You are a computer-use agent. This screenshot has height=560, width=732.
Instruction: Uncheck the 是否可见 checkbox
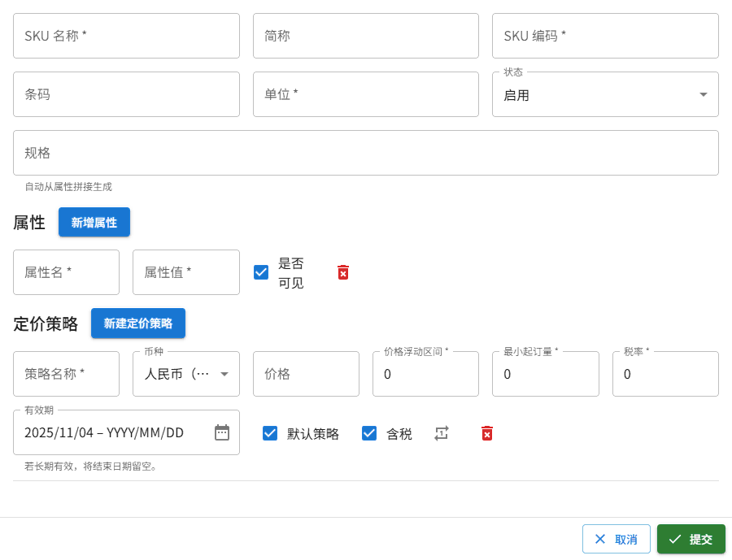[x=261, y=272]
